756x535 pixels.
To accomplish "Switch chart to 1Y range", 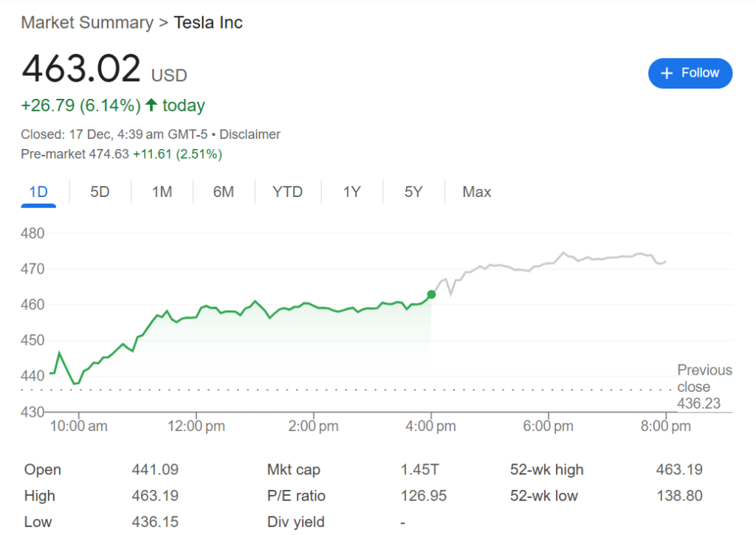I will (351, 192).
